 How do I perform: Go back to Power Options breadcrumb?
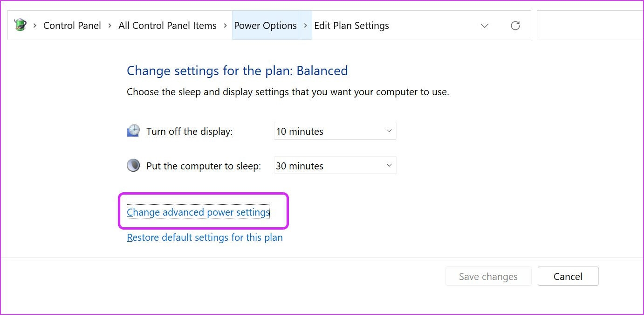265,26
